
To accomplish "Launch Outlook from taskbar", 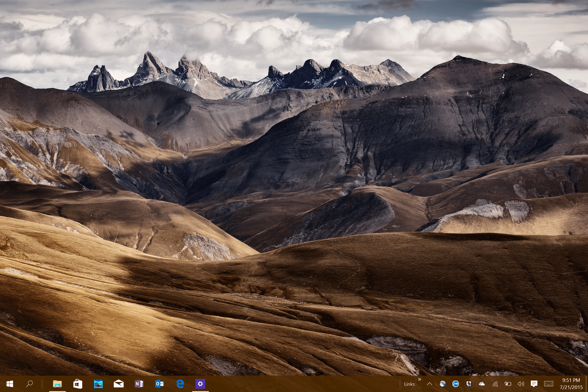I will tap(160, 384).
